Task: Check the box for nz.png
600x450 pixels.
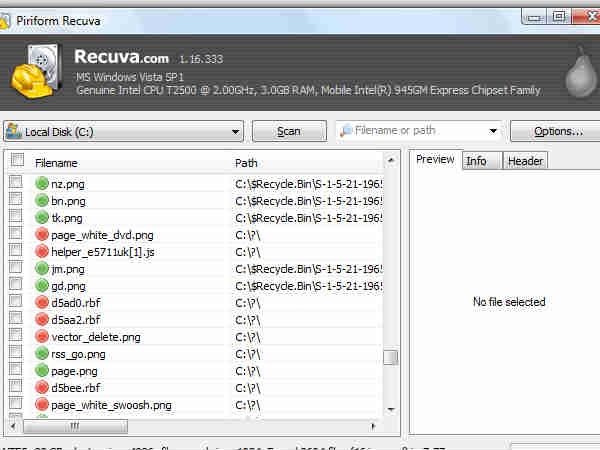Action: coord(16,181)
